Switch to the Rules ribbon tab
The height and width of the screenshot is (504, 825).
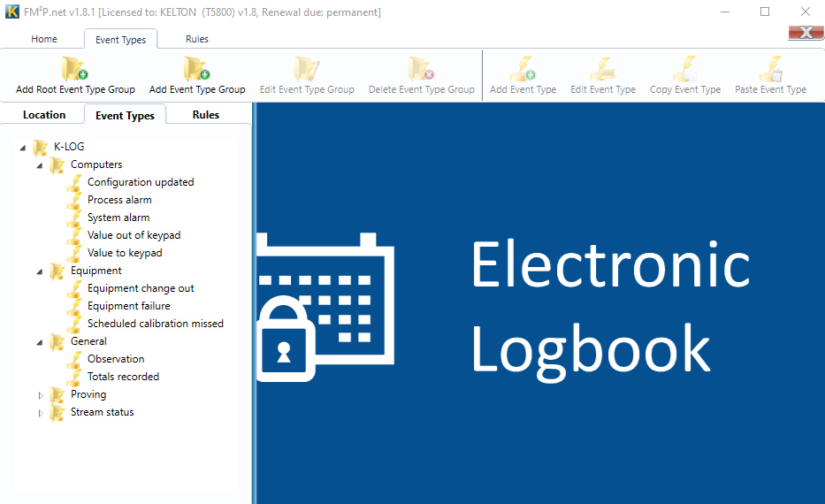(x=197, y=39)
